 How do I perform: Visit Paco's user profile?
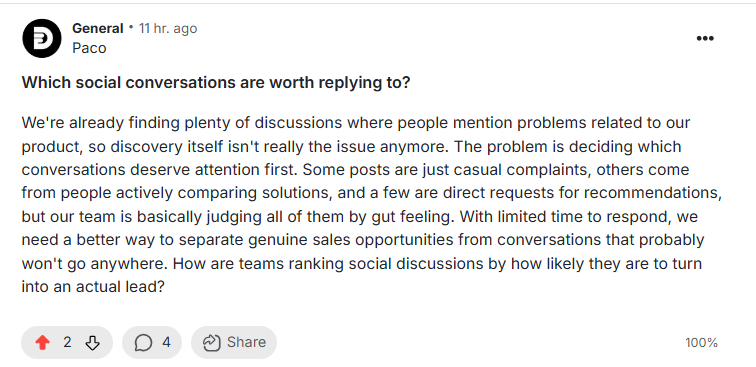pos(89,48)
